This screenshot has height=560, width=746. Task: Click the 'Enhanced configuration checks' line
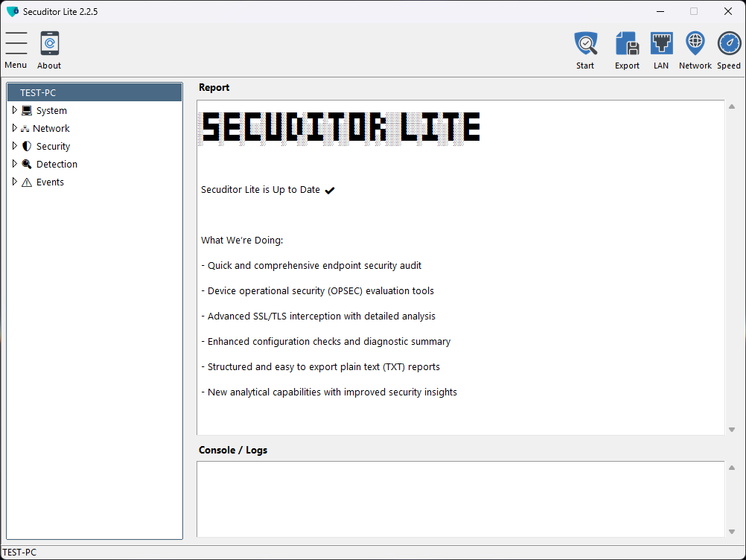tap(325, 341)
